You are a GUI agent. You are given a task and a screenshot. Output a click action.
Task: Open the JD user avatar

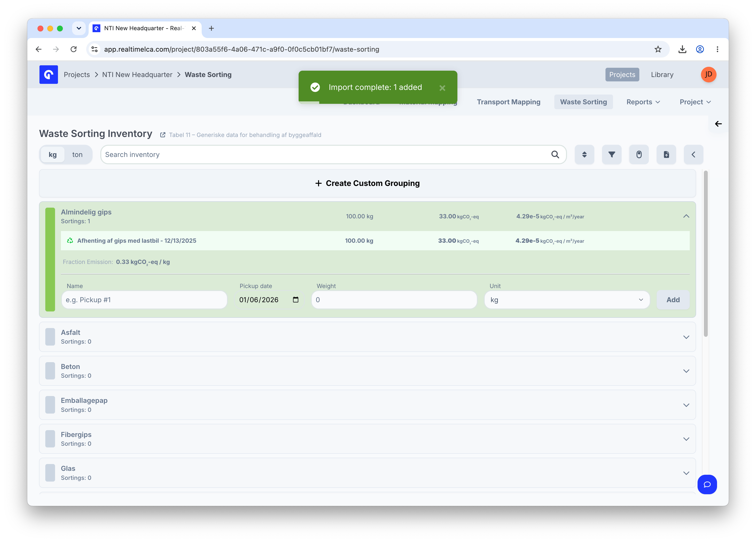[x=708, y=74]
